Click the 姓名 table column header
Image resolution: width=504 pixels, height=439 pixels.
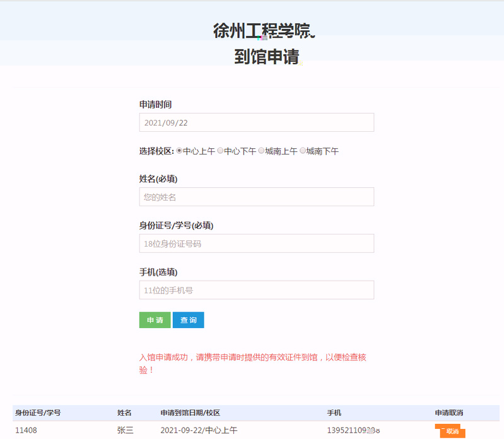(x=124, y=413)
